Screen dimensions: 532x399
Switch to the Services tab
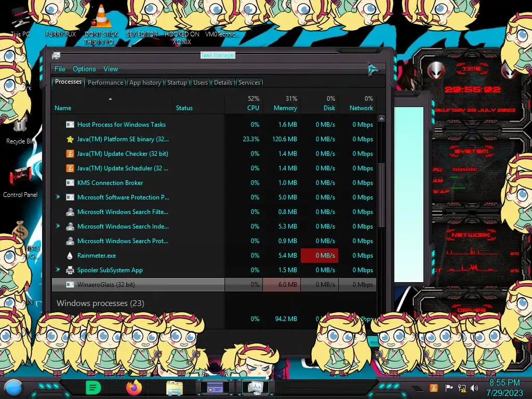(x=249, y=83)
